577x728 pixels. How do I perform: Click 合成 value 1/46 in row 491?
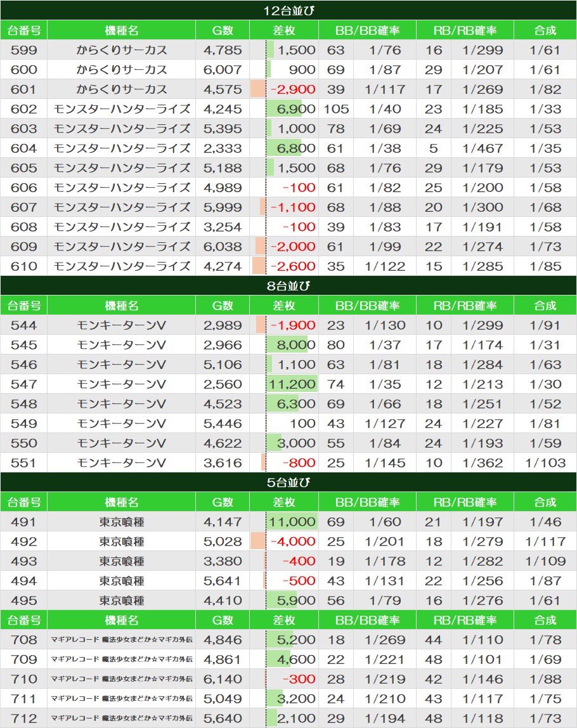pyautogui.click(x=545, y=521)
